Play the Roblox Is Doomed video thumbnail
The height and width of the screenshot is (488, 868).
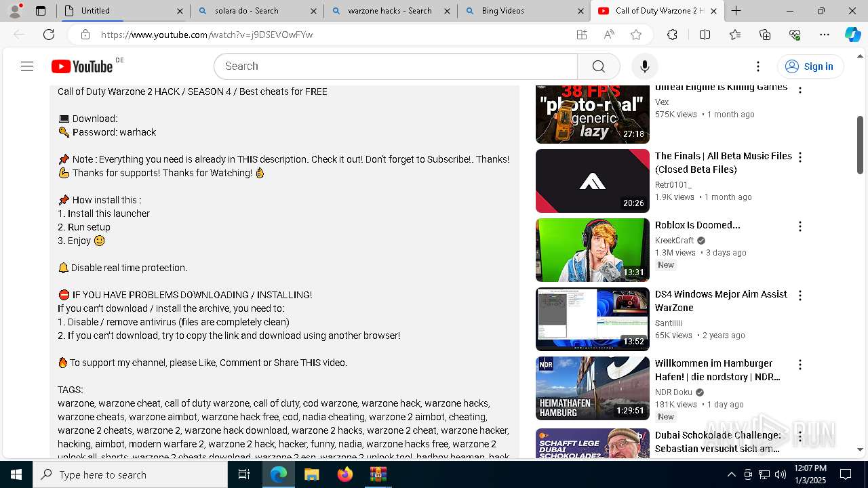click(593, 250)
